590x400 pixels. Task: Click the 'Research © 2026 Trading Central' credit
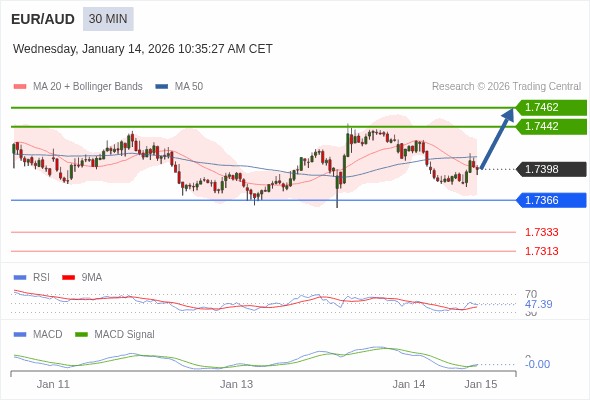(x=506, y=87)
